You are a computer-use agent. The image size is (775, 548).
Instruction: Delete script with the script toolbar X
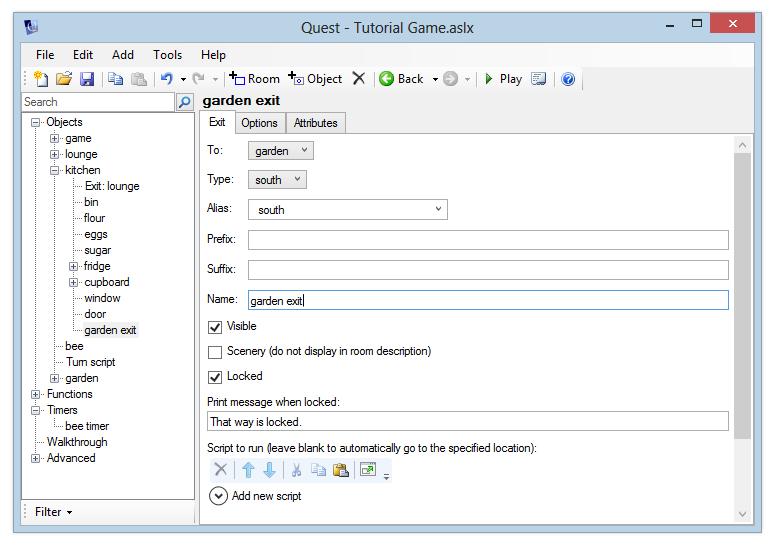pos(220,469)
